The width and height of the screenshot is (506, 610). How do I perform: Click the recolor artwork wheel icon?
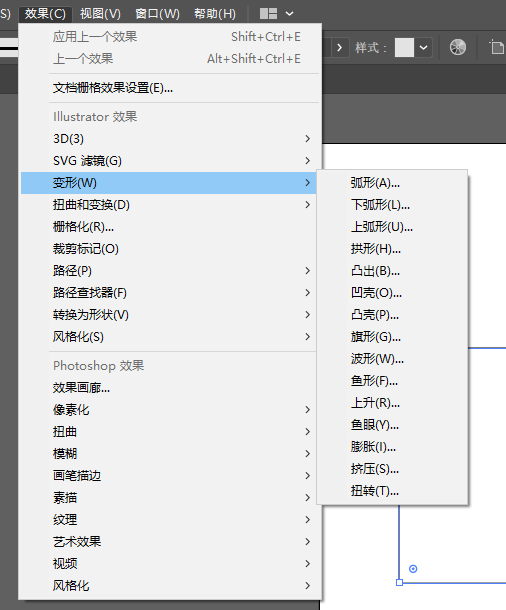point(458,47)
